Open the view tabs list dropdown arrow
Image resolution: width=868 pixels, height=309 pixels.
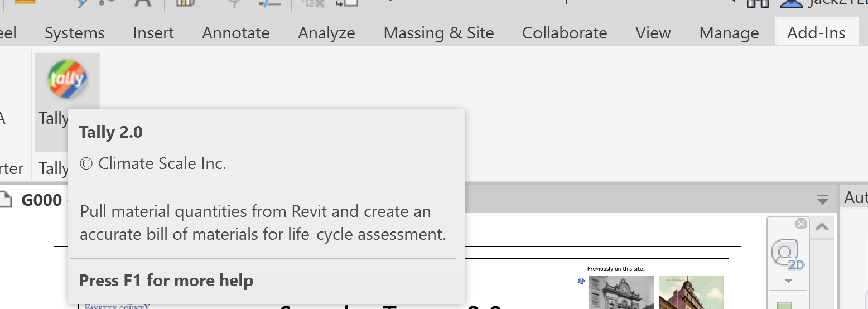(x=822, y=199)
